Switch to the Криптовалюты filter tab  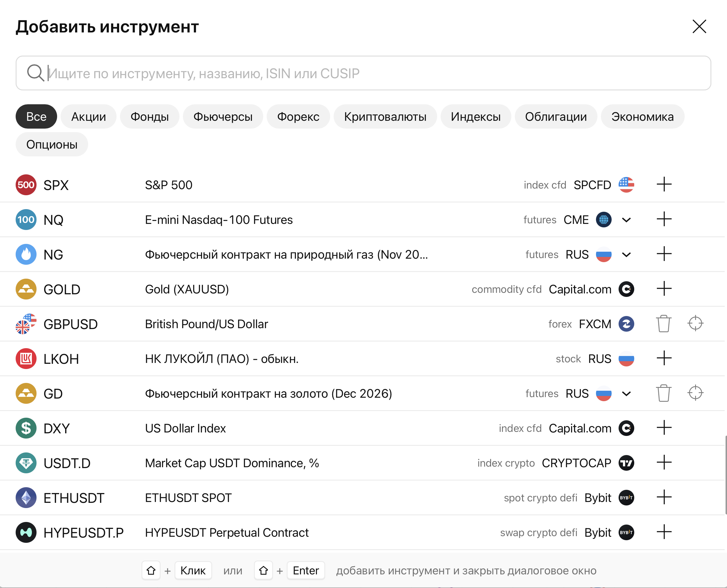point(385,116)
